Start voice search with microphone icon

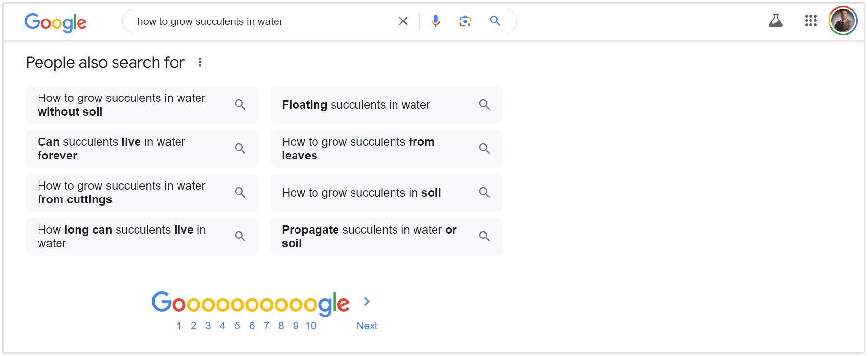pos(436,21)
